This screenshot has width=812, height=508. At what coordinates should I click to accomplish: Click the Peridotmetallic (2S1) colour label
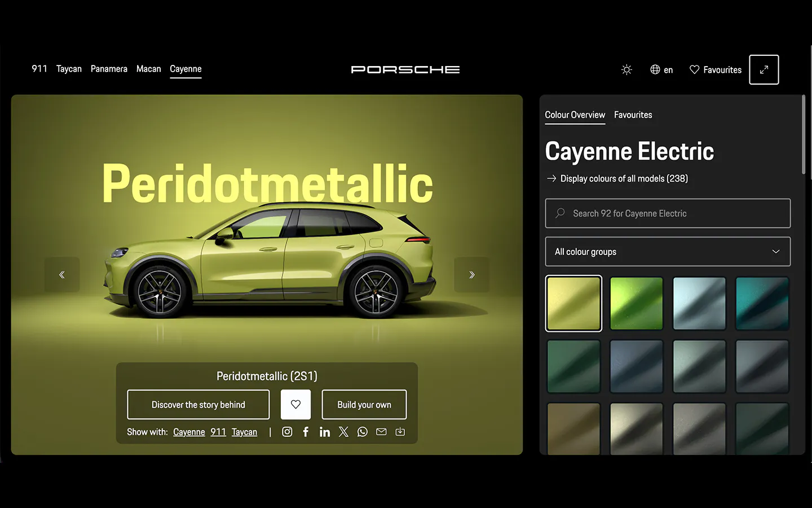267,376
